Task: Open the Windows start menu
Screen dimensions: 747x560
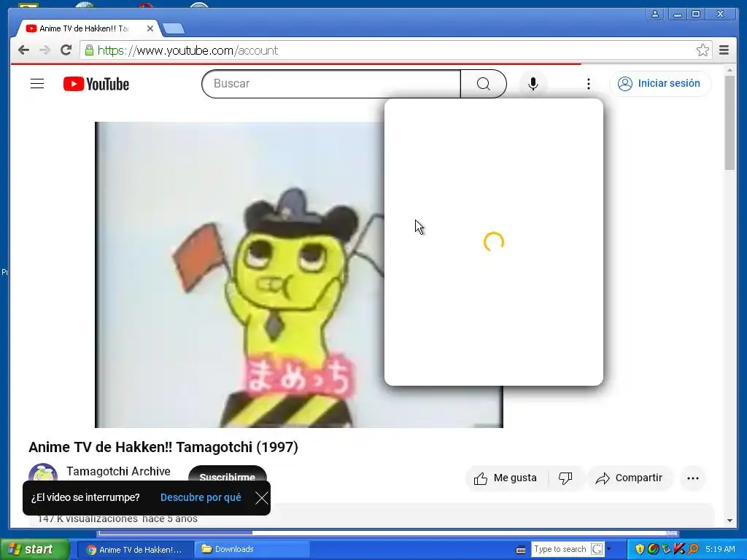Action: [35, 550]
